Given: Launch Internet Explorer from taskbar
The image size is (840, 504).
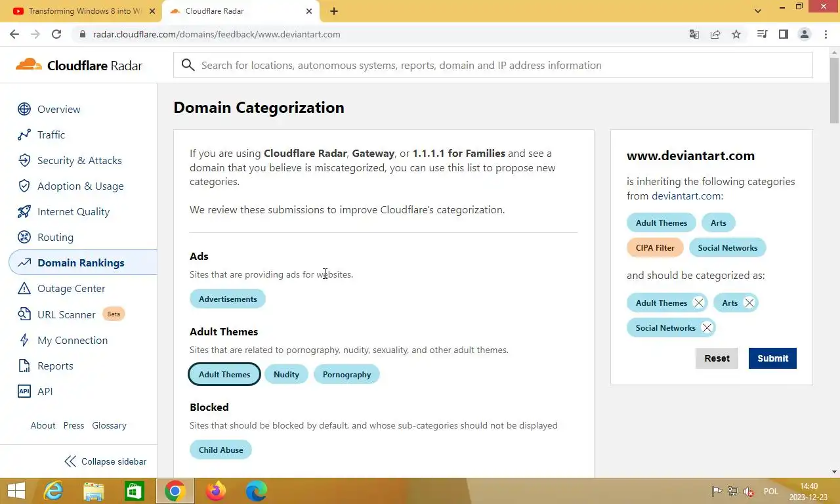Looking at the screenshot, I should point(53,491).
